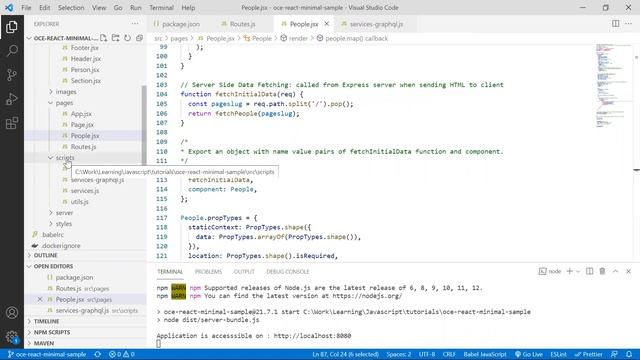Open the Accounts menu icon

pos(12,313)
